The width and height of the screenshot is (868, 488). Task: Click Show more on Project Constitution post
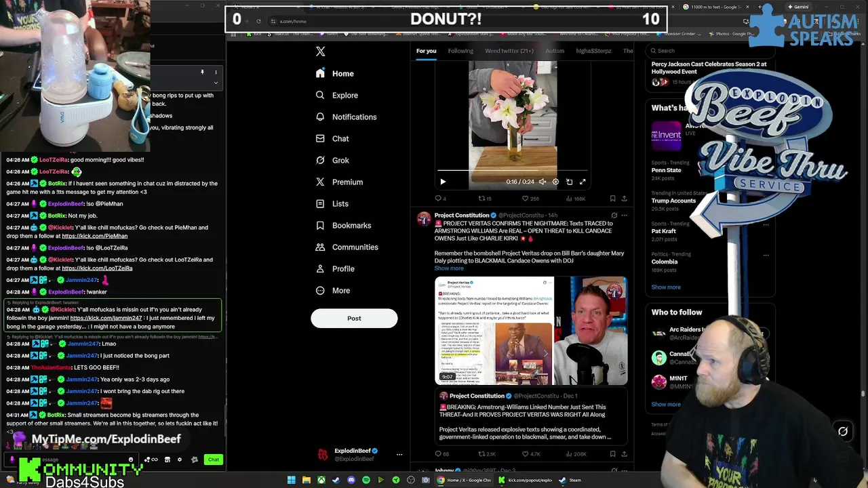coord(449,268)
